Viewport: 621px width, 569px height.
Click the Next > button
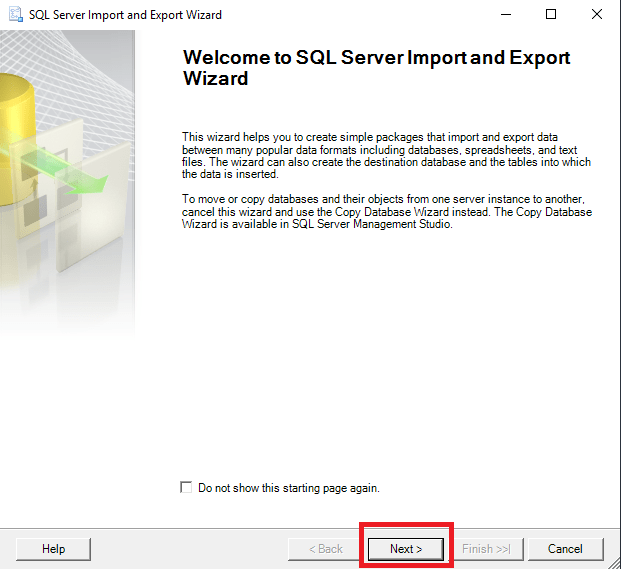click(x=406, y=549)
